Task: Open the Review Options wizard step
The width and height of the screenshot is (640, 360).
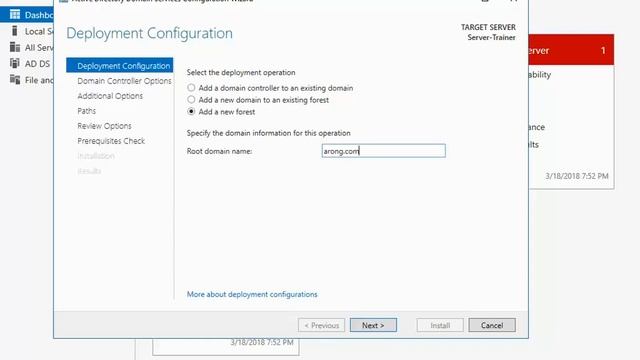Action: [x=104, y=126]
